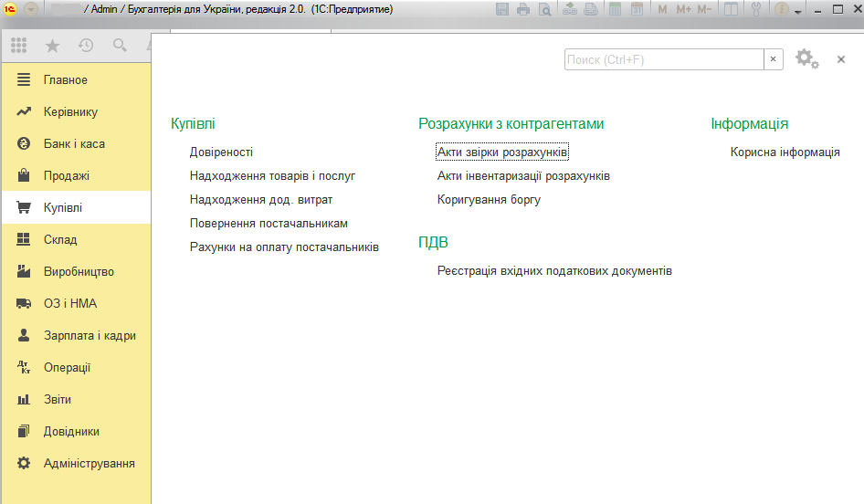Image resolution: width=864 pixels, height=504 pixels.
Task: Open Склад section
Action: pos(77,239)
